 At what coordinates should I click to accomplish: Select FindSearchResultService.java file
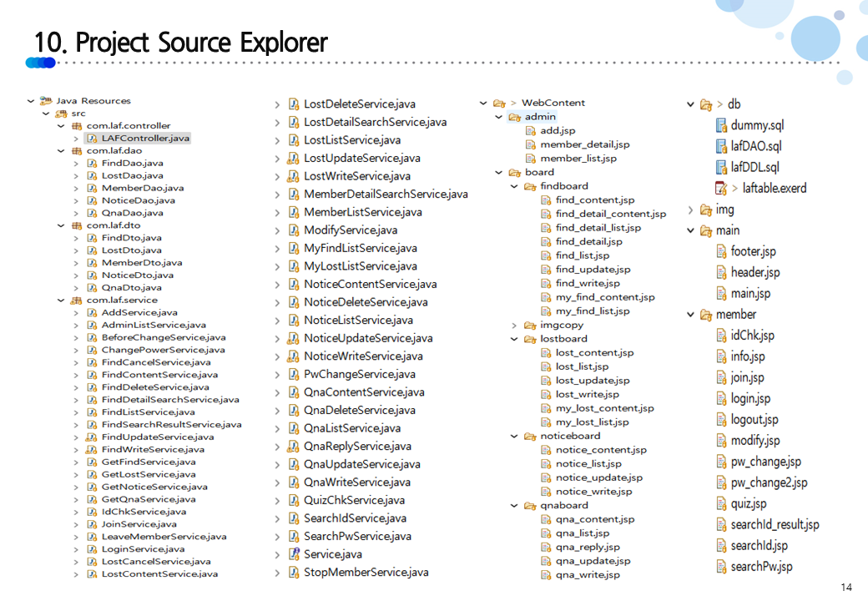coord(172,425)
